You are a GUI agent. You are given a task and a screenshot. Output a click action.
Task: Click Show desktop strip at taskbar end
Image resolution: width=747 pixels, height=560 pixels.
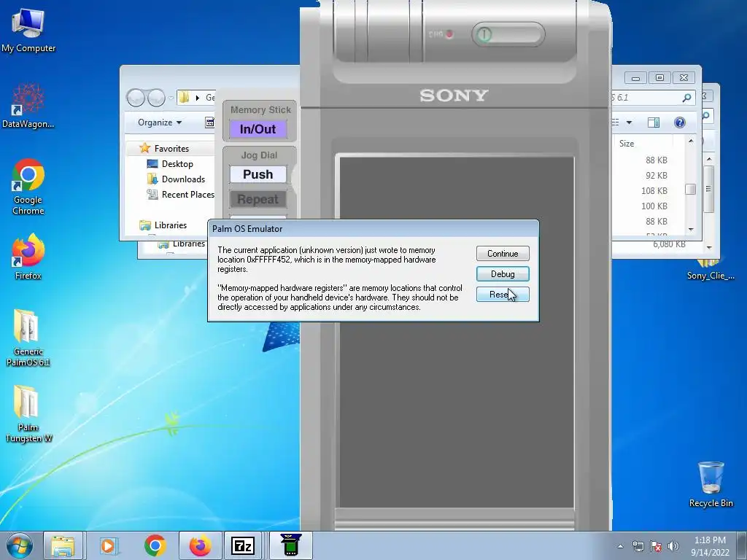coord(741,545)
